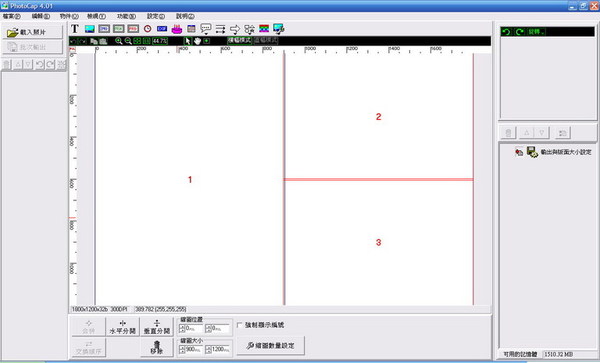Click the zoom percentage 44.7% box
Screen dimensions: 600x363
tap(160, 41)
